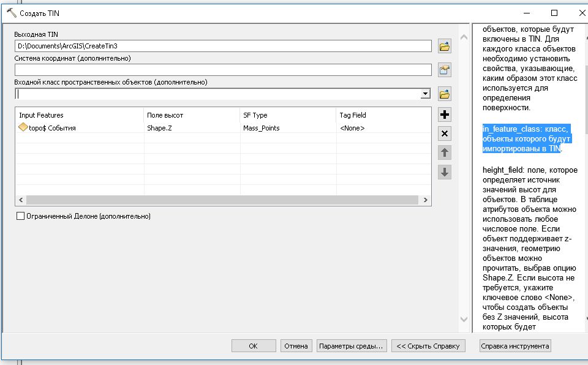The width and height of the screenshot is (588, 365).
Task: Select Shape.Z height field cell
Action: coord(162,128)
